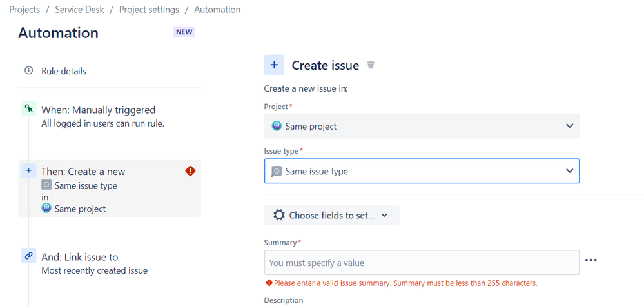Click the Rule details info icon

(29, 71)
